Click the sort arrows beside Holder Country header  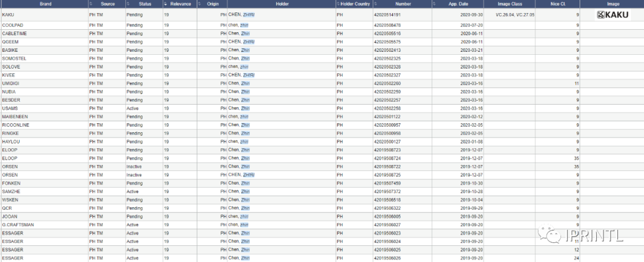[339, 4]
